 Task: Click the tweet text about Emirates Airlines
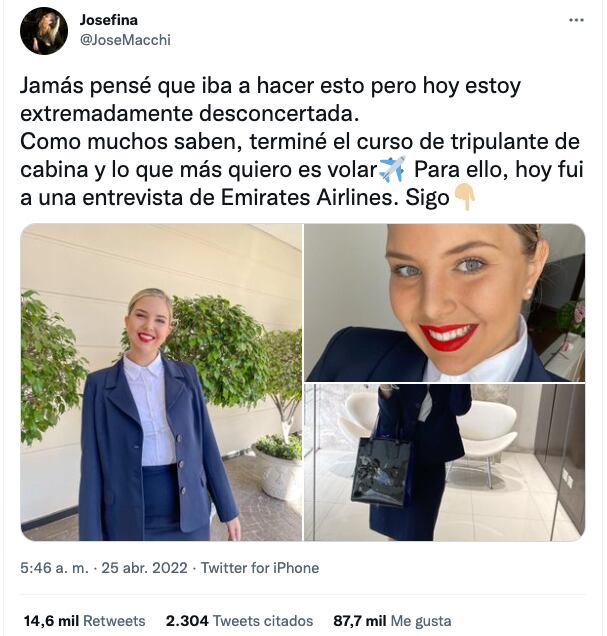[302, 142]
